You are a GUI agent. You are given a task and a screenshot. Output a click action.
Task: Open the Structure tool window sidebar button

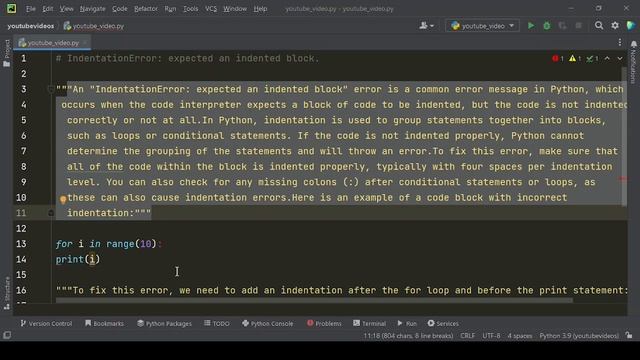[x=7, y=293]
